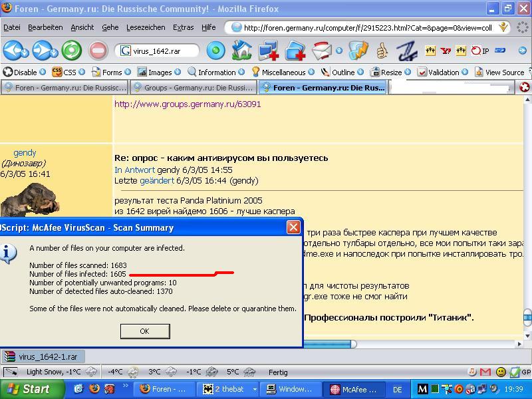Click the page's horizontal scrollbar thumb
This screenshot has height=399, width=532.
(x=329, y=344)
